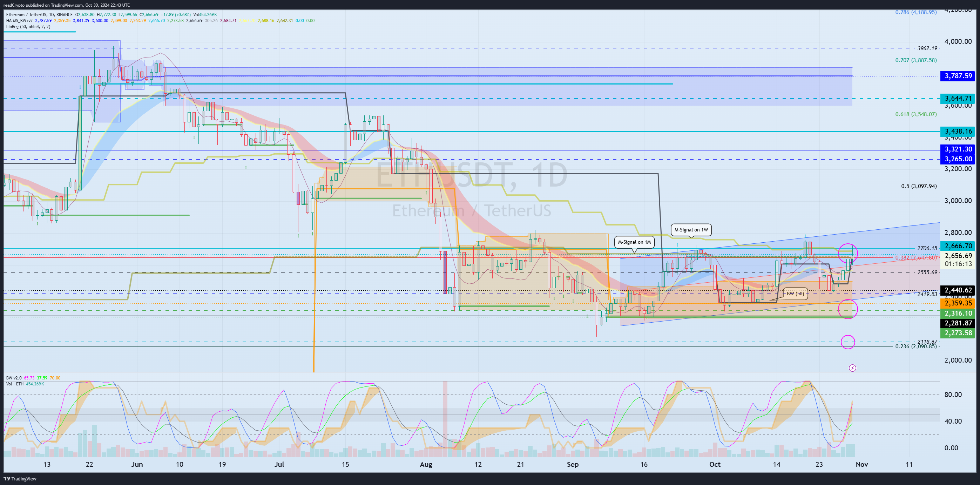Click the 2,359.35 orange price label
This screenshot has width=980, height=485.
point(958,303)
